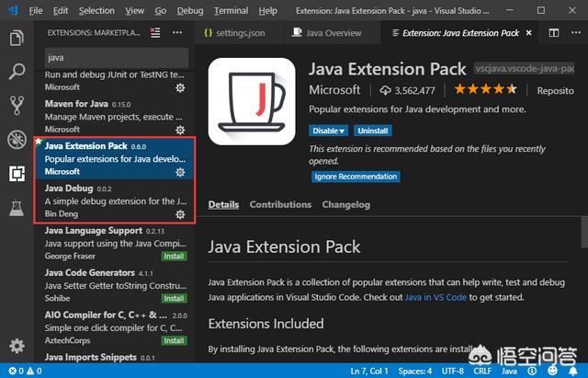Click the VS Code logo in title bar

pos(13,10)
